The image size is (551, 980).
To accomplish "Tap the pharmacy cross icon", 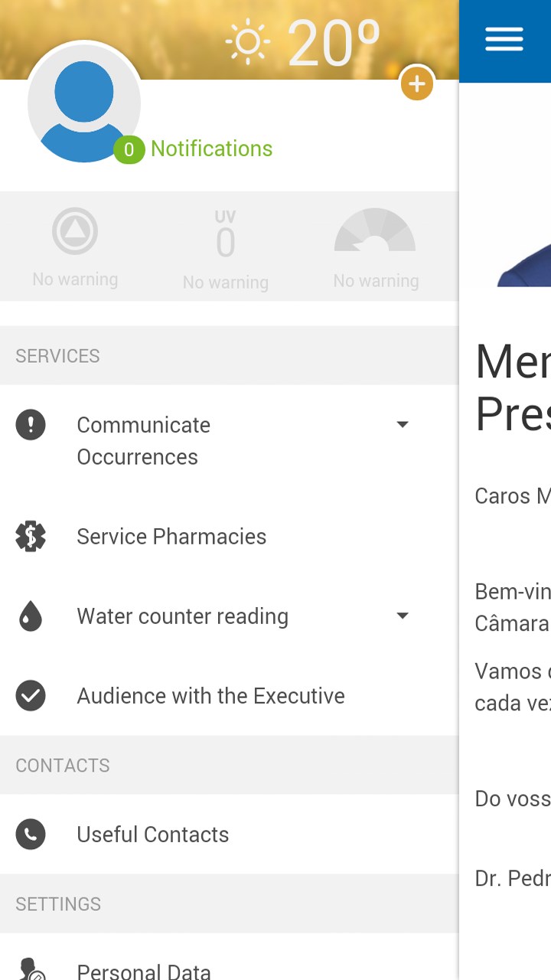I will [31, 537].
